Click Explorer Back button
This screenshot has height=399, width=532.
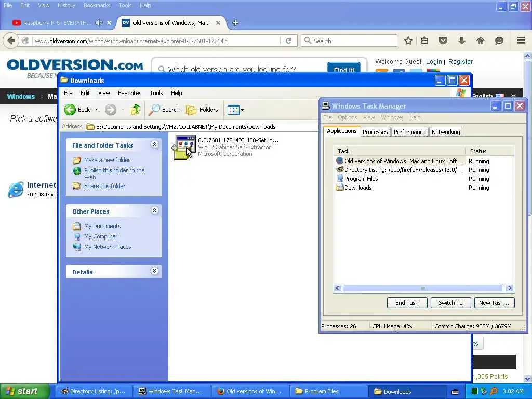[78, 110]
